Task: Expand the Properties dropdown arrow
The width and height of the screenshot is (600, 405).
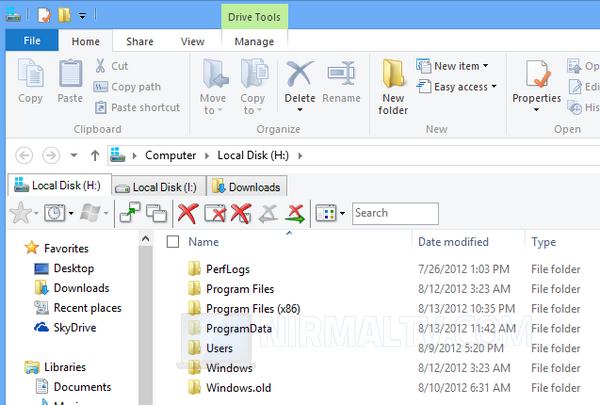Action: (536, 110)
